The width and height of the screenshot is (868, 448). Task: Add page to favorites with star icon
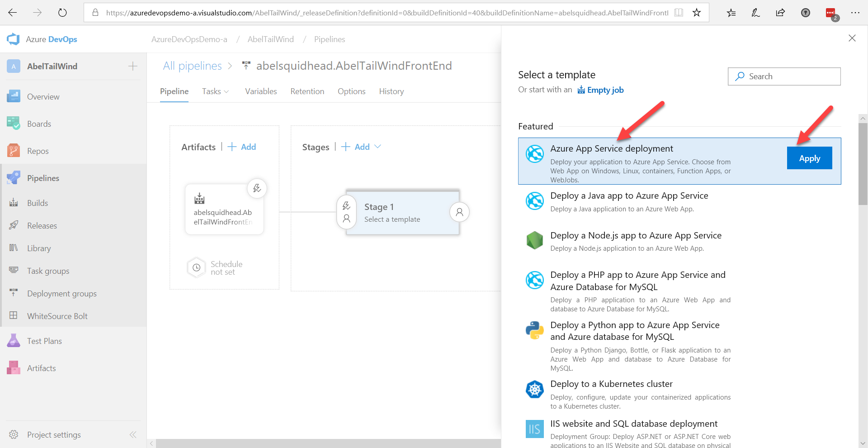(697, 13)
